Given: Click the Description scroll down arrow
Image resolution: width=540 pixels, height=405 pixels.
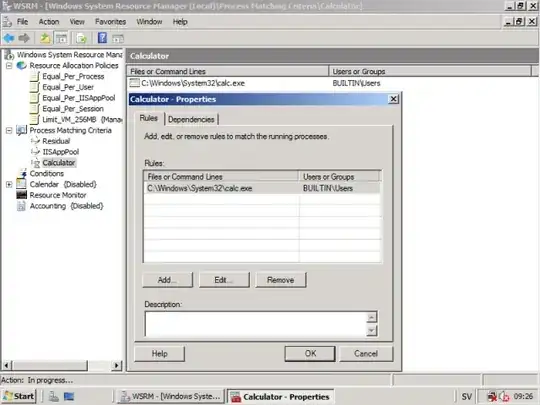Looking at the screenshot, I should 372,331.
